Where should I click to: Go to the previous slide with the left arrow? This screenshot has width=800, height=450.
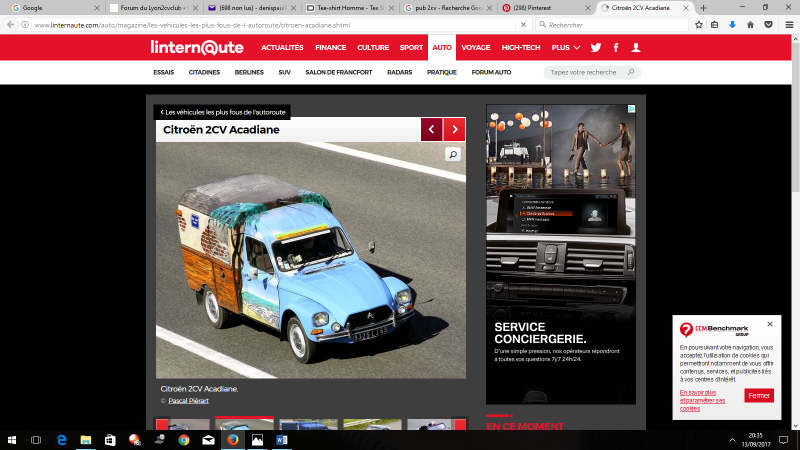coord(432,130)
